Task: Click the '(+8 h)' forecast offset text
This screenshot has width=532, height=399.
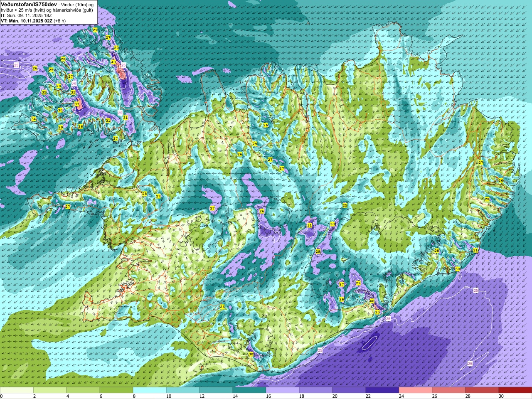Action: click(x=60, y=21)
